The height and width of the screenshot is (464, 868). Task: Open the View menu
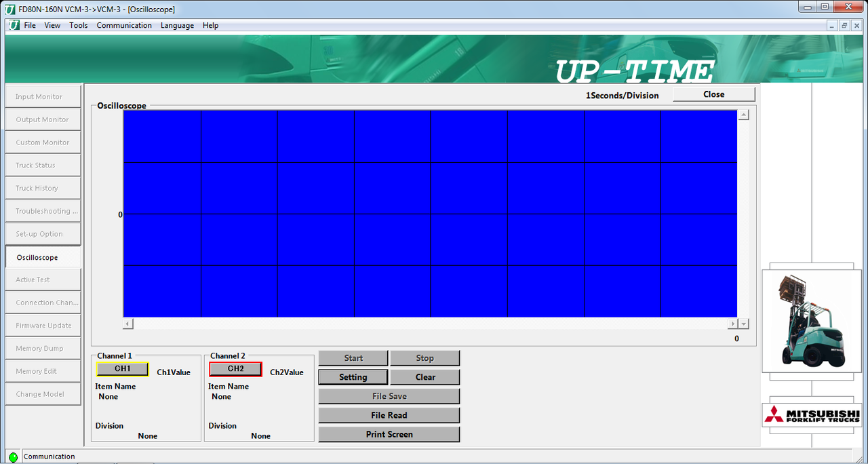pyautogui.click(x=52, y=25)
